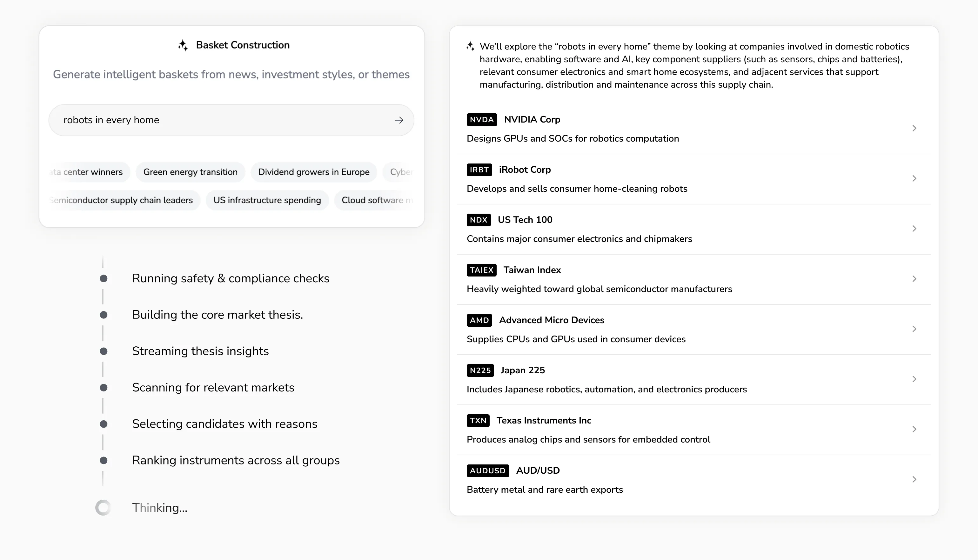
Task: Expand details for AUD/USD row
Action: pyautogui.click(x=914, y=479)
